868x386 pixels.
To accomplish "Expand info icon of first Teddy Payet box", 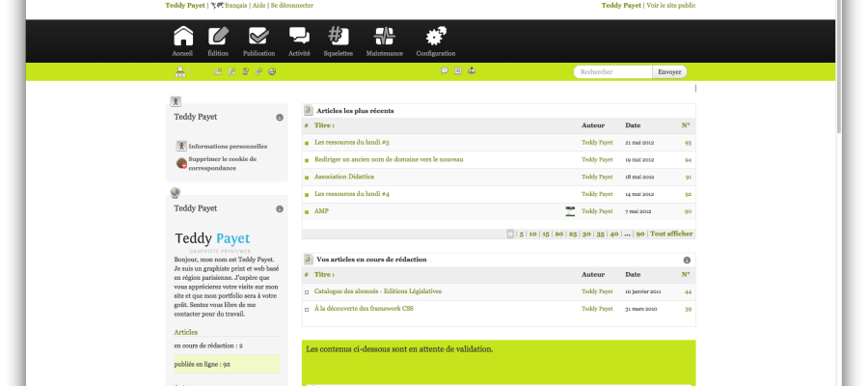I will click(280, 118).
